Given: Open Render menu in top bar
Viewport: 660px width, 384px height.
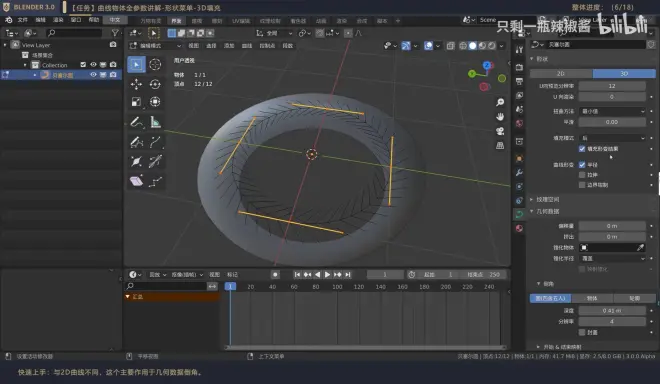Looking at the screenshot, I should pyautogui.click(x=58, y=20).
